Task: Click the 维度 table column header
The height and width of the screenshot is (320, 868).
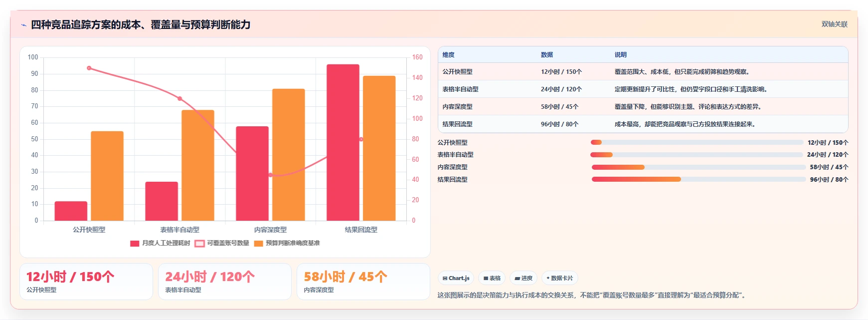Action: [449, 55]
